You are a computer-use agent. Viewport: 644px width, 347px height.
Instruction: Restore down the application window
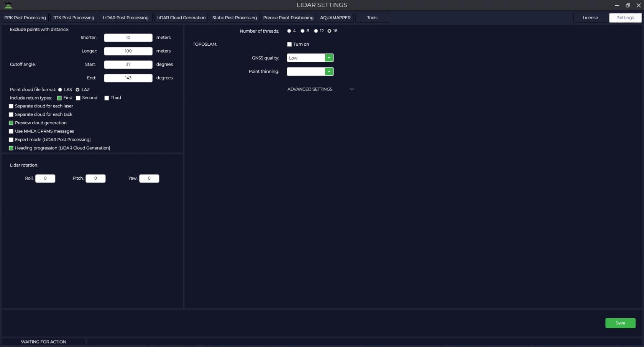(x=628, y=5)
